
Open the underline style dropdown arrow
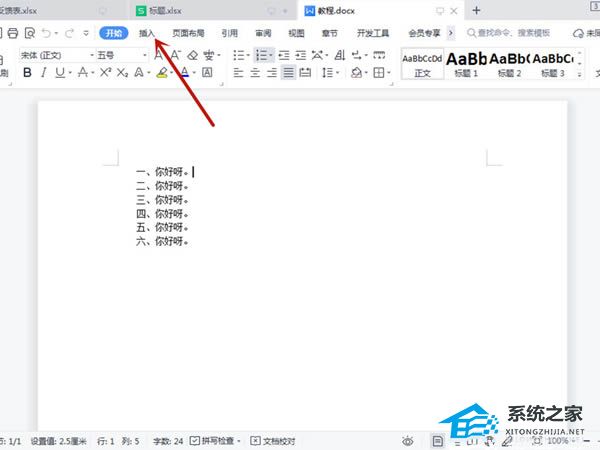(70, 72)
